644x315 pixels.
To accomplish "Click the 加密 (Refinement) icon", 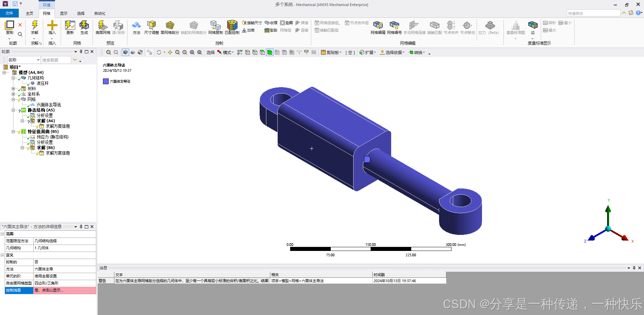I will (x=244, y=30).
